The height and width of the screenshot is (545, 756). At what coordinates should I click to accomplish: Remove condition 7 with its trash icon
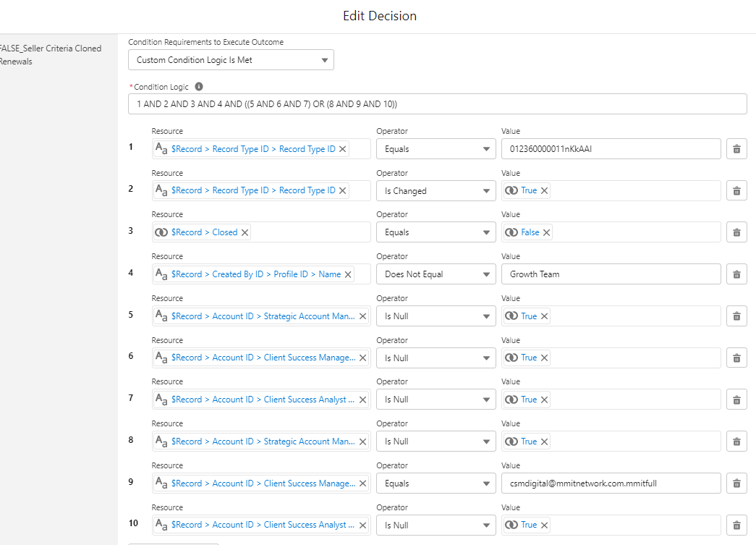click(x=736, y=400)
